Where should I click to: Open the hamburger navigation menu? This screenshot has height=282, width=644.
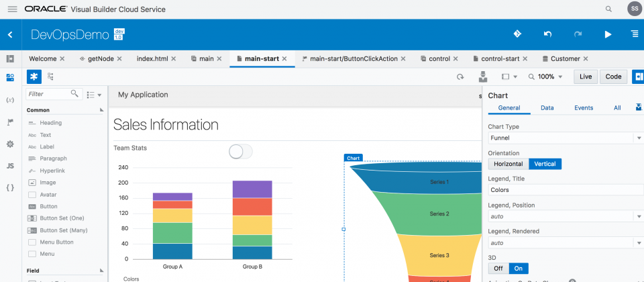click(x=13, y=9)
